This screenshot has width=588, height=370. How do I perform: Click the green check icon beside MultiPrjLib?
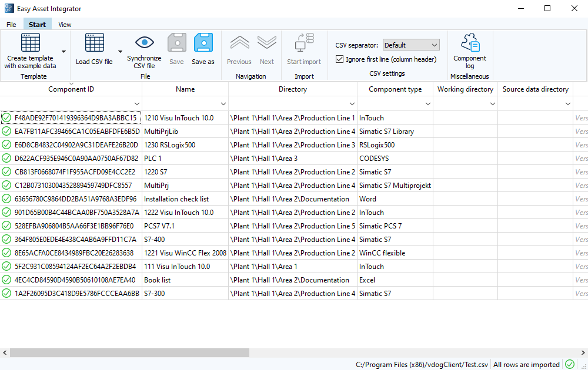[x=6, y=131]
